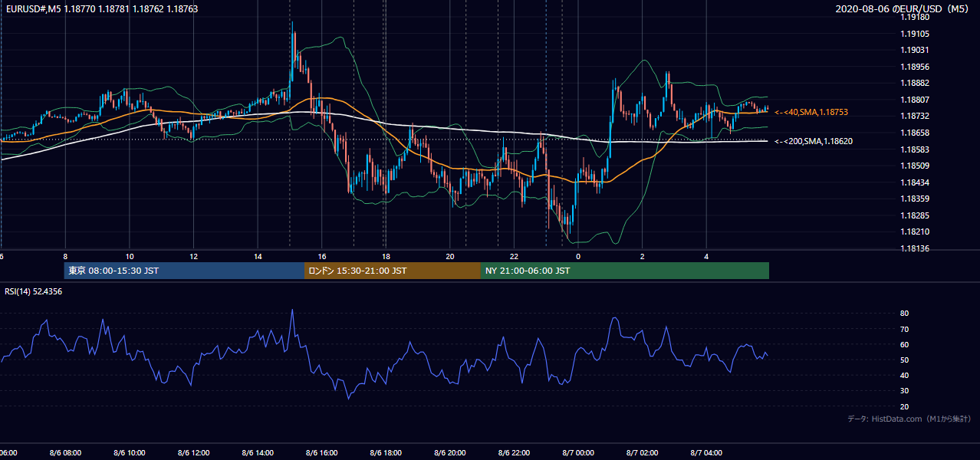The height and width of the screenshot is (460, 980).
Task: Click price axis value 1.18882
Action: click(914, 83)
